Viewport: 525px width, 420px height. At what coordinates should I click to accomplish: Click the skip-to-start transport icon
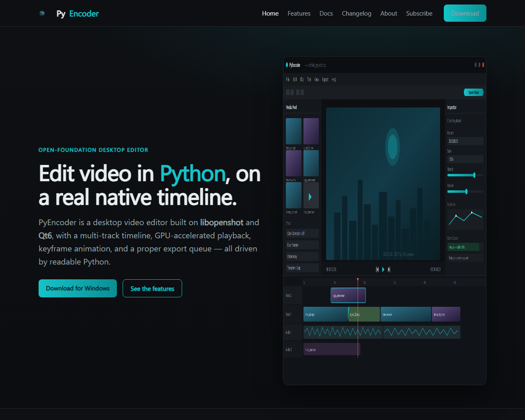pos(377,269)
